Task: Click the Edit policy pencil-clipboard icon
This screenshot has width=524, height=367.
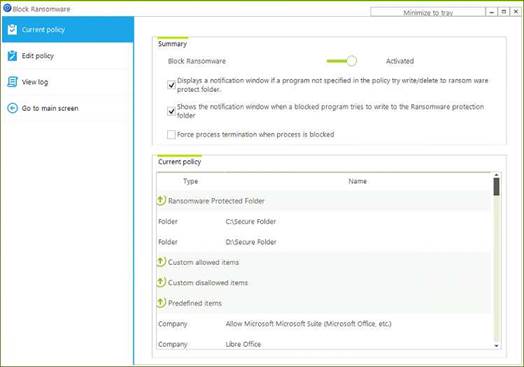Action: [12, 56]
